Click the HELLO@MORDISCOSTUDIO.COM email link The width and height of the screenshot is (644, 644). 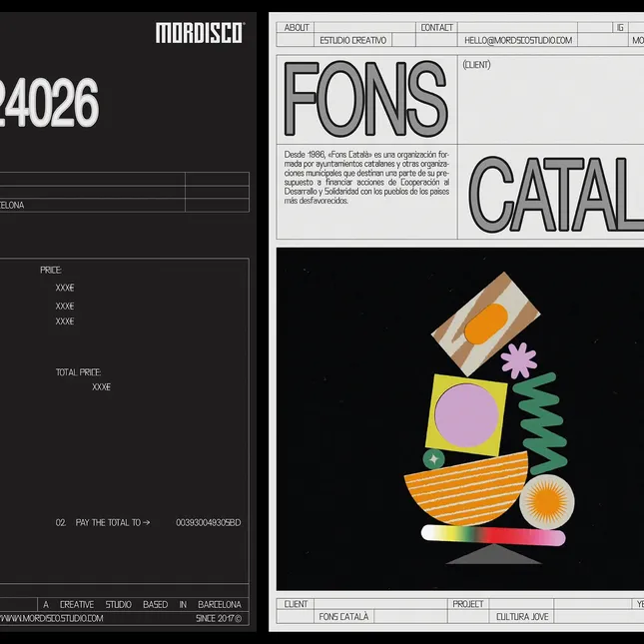coord(518,40)
